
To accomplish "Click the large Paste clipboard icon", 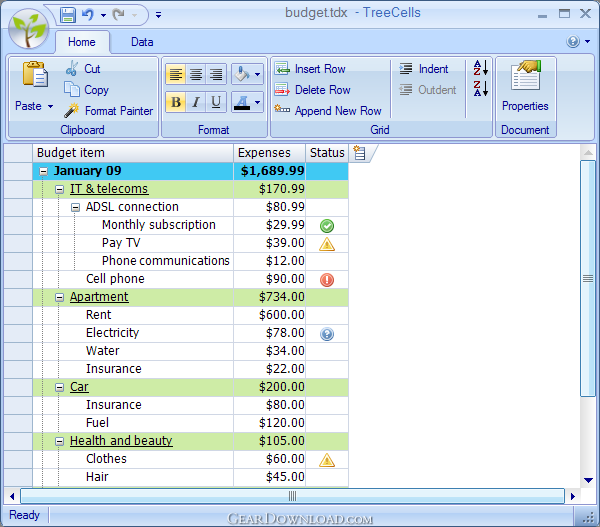I will 35,75.
